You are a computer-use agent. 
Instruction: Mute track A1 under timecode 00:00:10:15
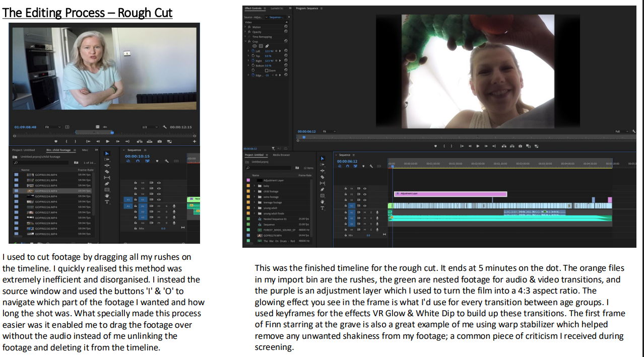[x=159, y=206]
